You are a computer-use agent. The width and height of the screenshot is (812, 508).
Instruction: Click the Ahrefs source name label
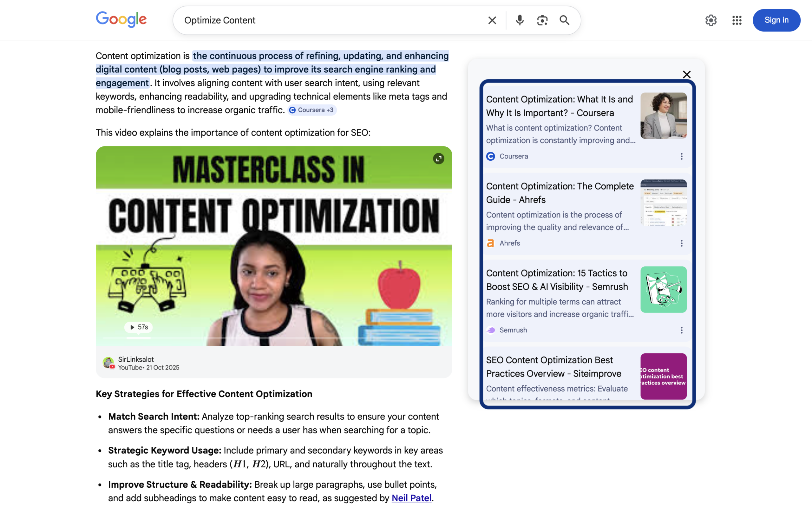[x=509, y=243]
